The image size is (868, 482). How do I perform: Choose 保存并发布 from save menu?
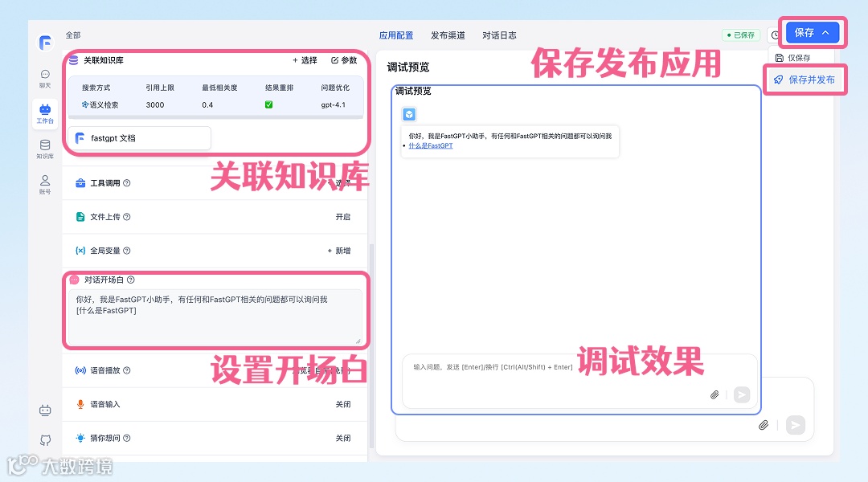tap(805, 80)
